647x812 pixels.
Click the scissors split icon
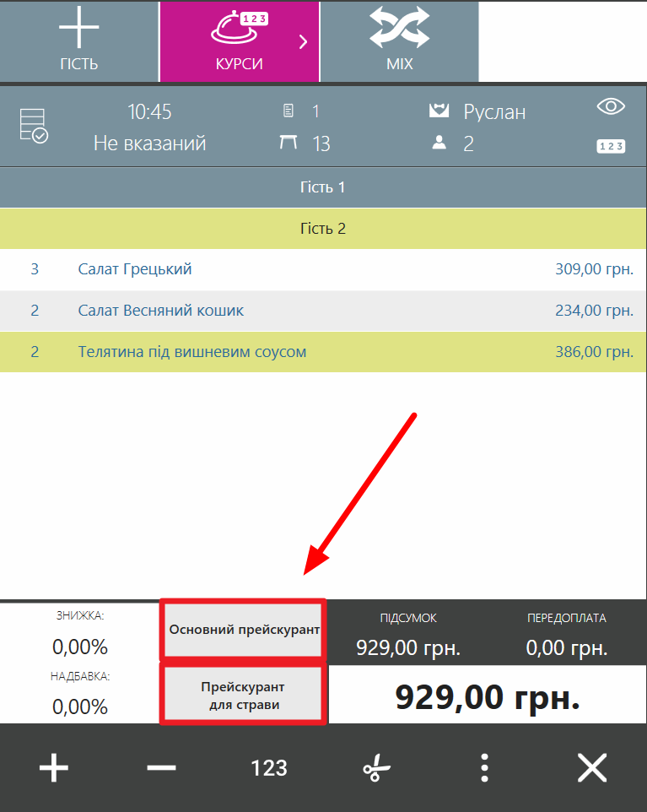(377, 768)
